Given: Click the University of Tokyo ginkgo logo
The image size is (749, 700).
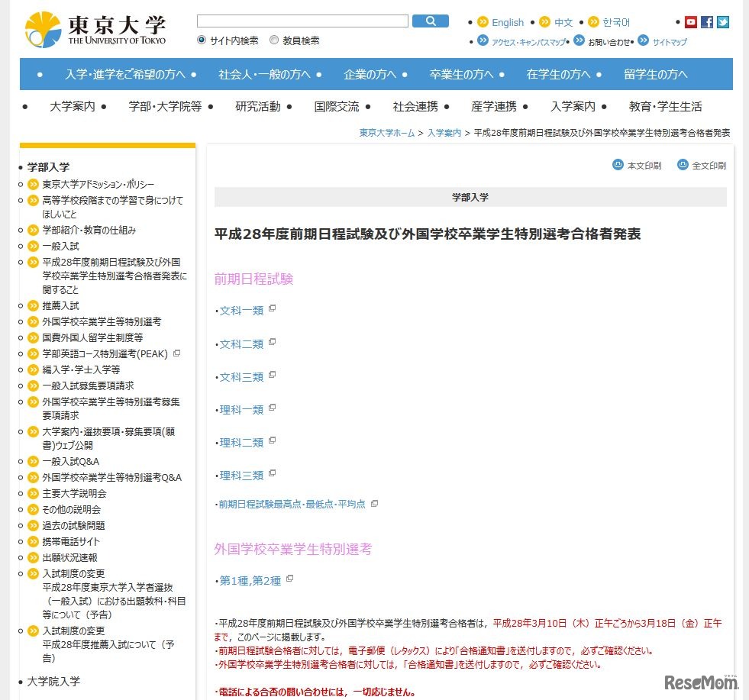Looking at the screenshot, I should (44, 28).
